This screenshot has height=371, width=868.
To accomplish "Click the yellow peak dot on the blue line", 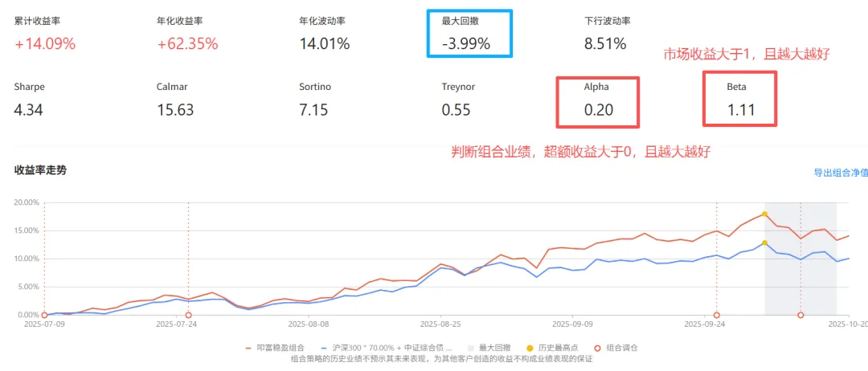I will (x=764, y=243).
